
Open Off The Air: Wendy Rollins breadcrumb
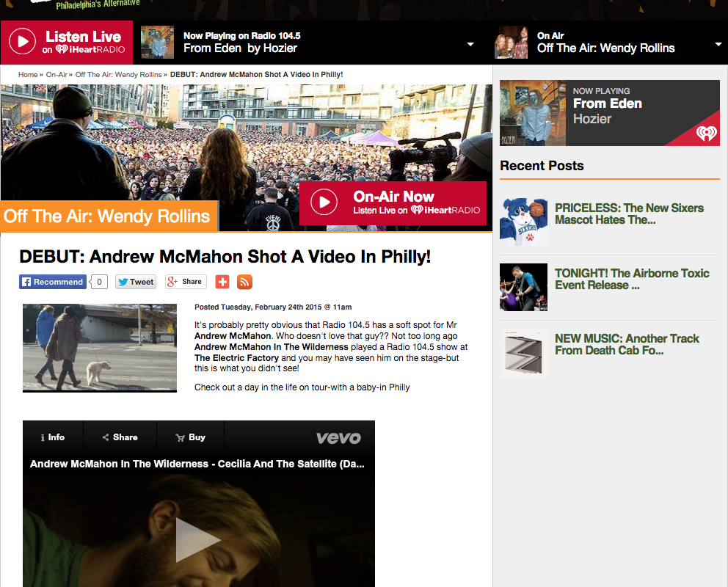pyautogui.click(x=118, y=75)
